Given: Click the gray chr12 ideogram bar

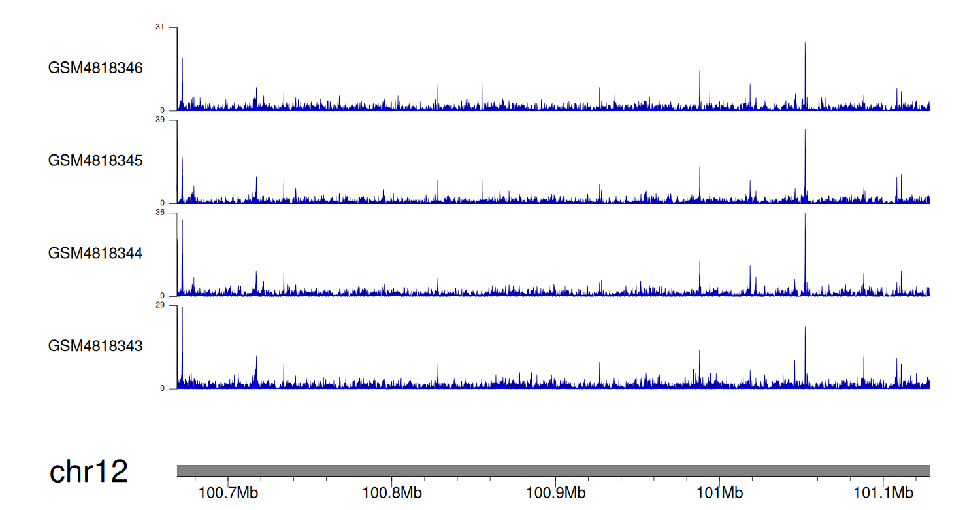Looking at the screenshot, I should (x=553, y=471).
